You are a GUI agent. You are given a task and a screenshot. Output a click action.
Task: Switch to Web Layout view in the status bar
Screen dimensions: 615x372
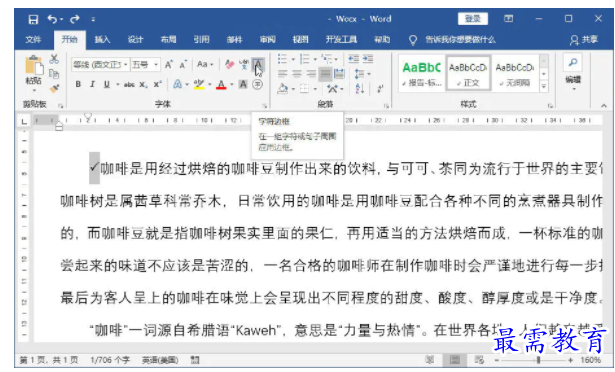[479, 359]
